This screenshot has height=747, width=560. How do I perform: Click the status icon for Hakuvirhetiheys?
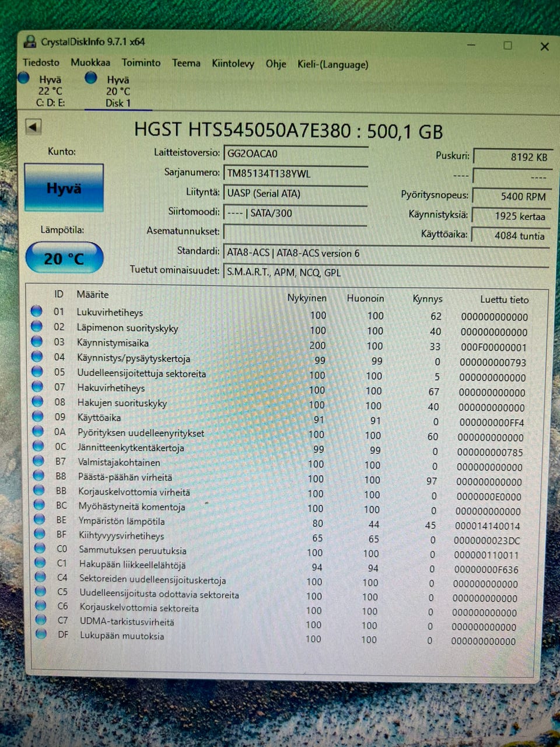coord(37,386)
